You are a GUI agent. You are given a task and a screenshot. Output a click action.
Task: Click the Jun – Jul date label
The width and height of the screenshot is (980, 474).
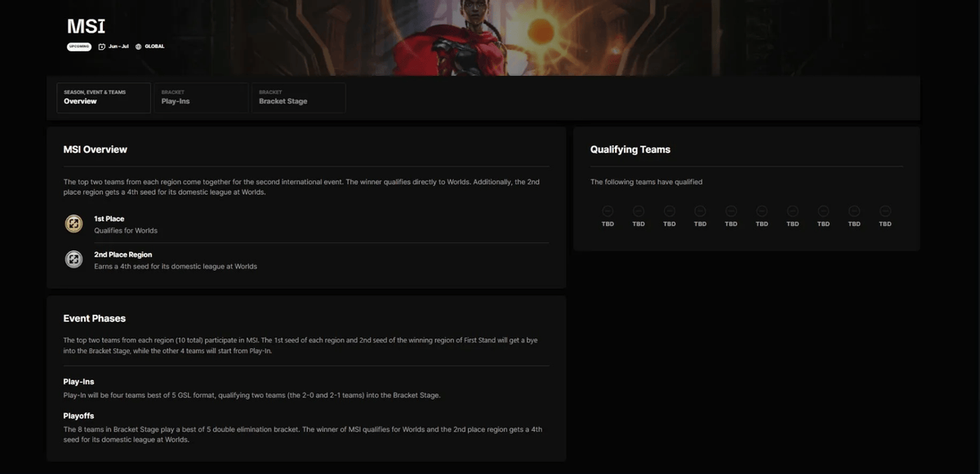tap(118, 47)
